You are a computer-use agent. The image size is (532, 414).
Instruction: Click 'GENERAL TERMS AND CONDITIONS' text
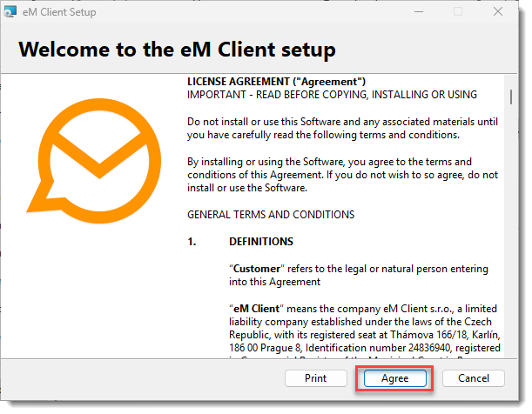(271, 215)
